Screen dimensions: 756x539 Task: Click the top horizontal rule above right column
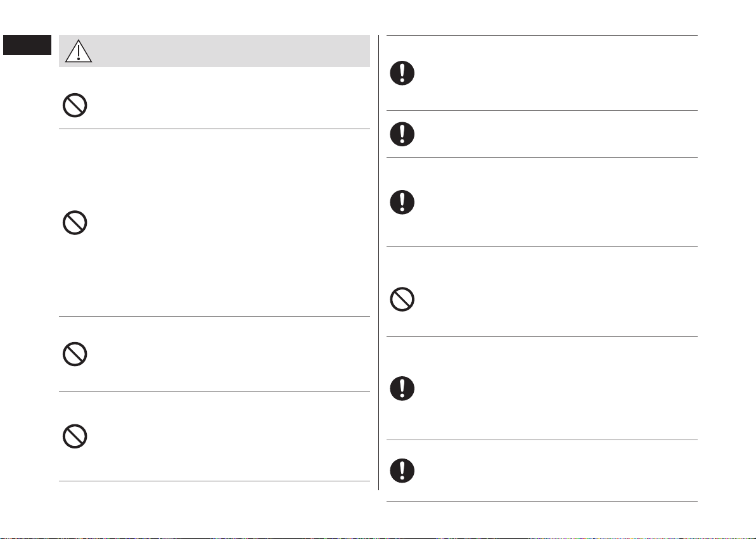pos(542,35)
